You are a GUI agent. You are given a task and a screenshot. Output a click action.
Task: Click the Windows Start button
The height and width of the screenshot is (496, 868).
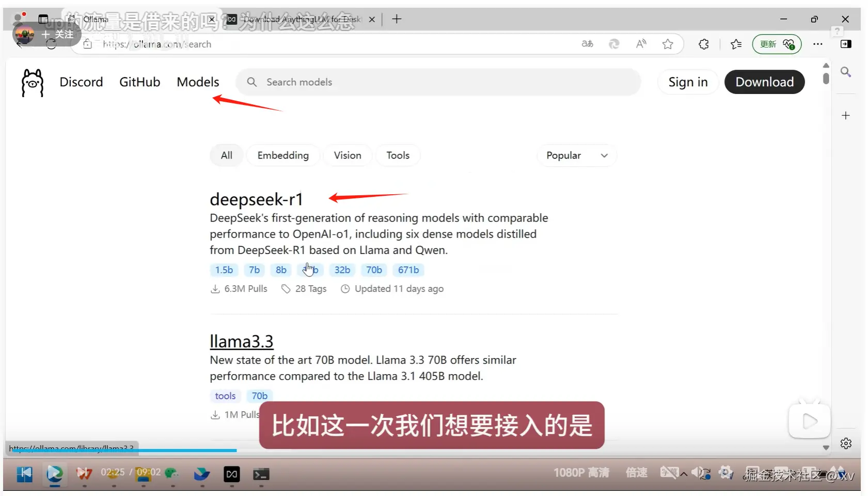pos(24,474)
